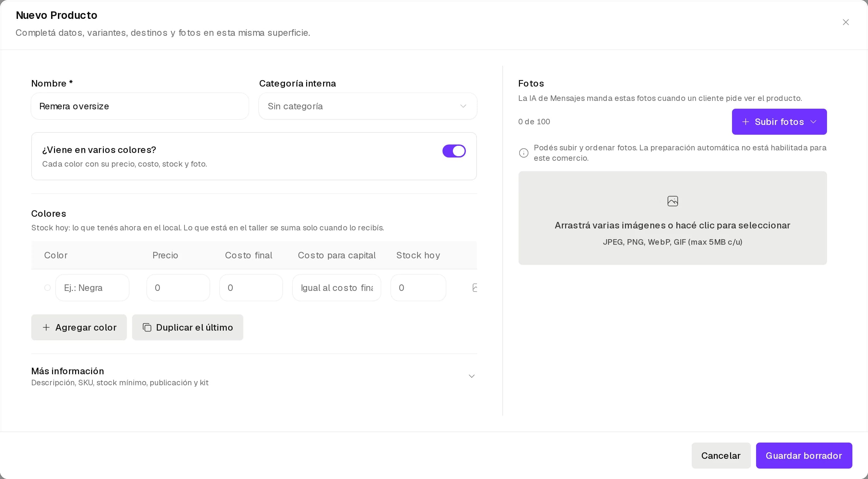Click the Stock hoy column header
868x479 pixels.
pyautogui.click(x=418, y=255)
